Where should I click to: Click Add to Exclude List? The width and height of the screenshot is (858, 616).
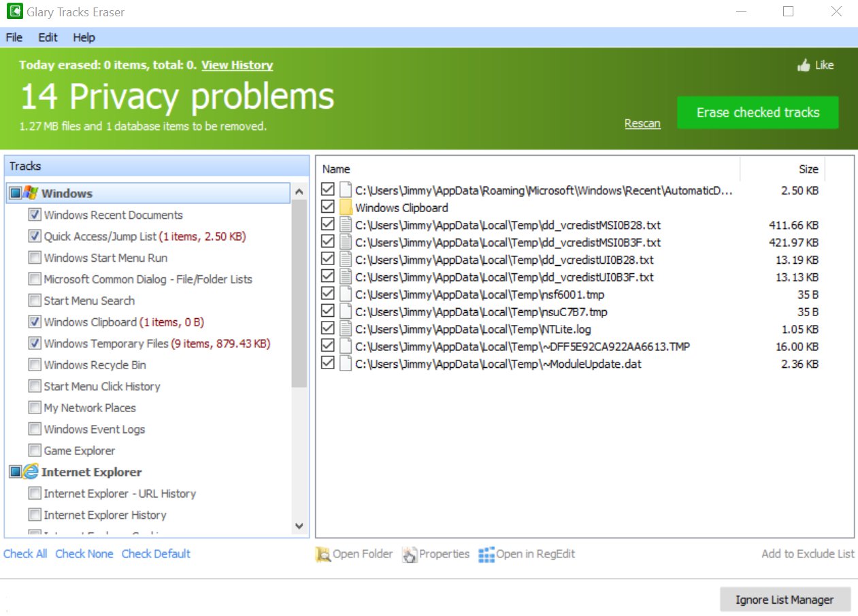[x=808, y=554]
